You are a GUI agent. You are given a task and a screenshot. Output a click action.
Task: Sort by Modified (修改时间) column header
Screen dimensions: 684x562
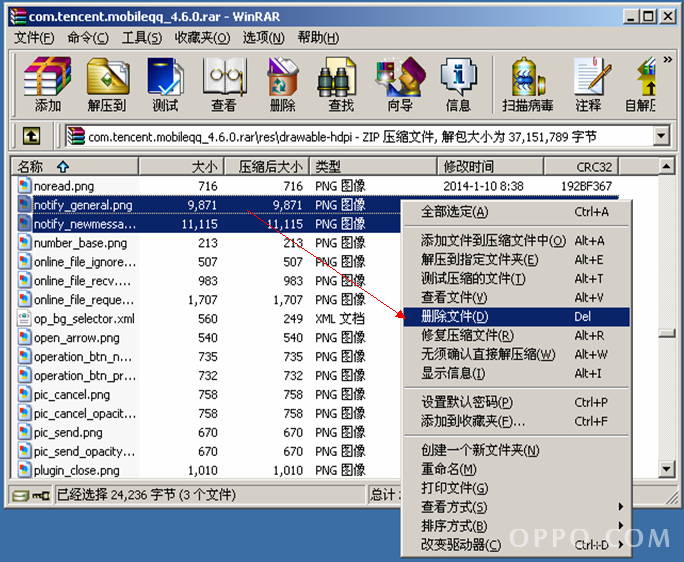pos(490,167)
